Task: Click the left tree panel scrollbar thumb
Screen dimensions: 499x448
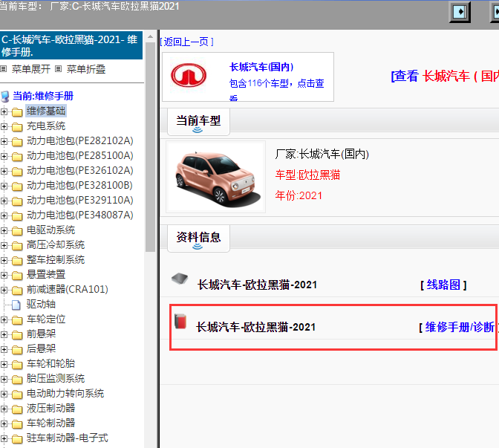Action: click(x=150, y=146)
